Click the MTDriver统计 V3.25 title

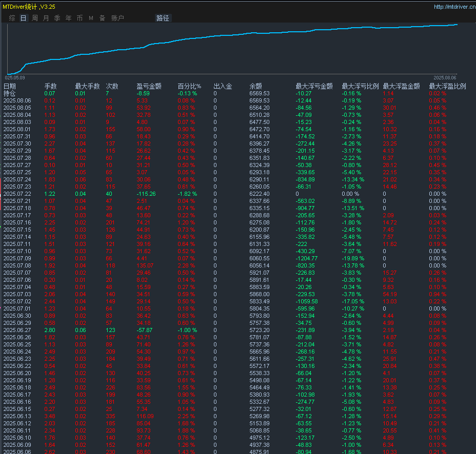click(29, 7)
